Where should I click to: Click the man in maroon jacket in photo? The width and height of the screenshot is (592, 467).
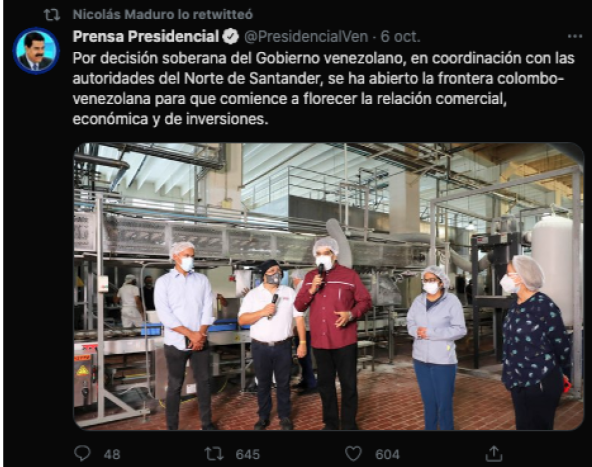[x=333, y=333]
